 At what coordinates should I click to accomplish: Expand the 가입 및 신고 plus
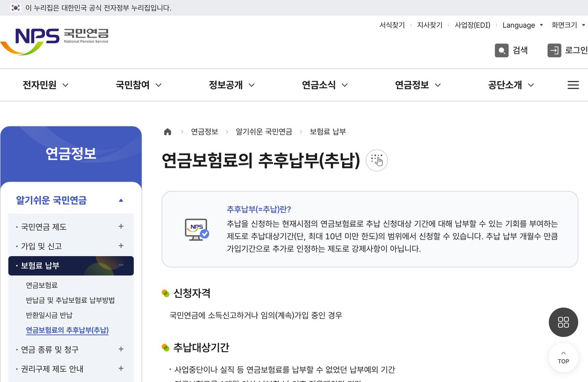(121, 246)
